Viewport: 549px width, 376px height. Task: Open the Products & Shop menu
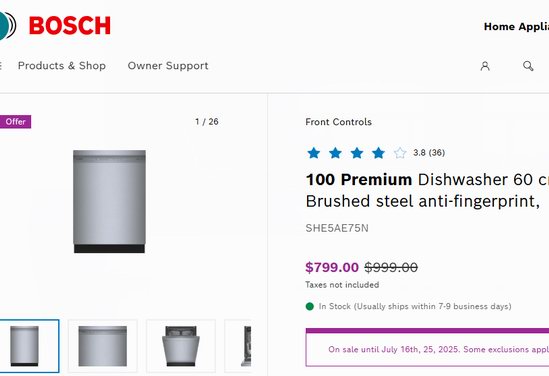(62, 65)
